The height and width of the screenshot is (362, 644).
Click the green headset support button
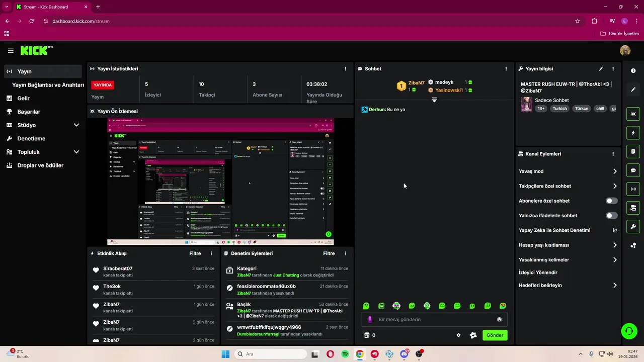click(x=629, y=331)
